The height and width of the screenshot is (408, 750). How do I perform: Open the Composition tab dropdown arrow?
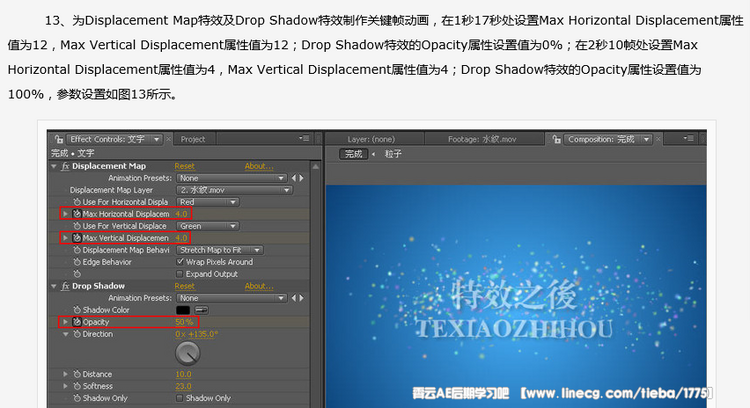pos(647,139)
